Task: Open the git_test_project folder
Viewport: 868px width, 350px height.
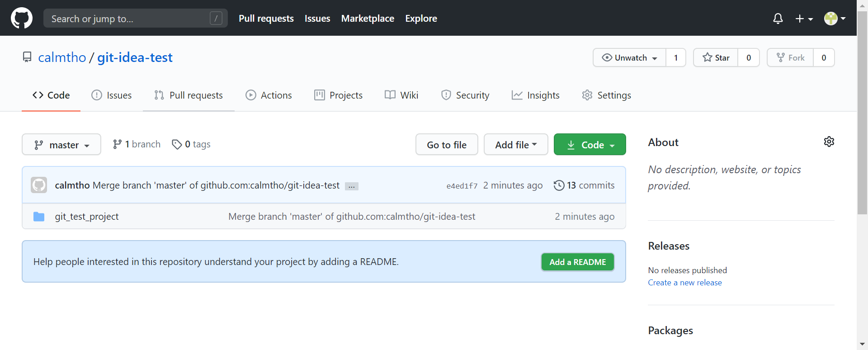Action: pyautogui.click(x=87, y=217)
